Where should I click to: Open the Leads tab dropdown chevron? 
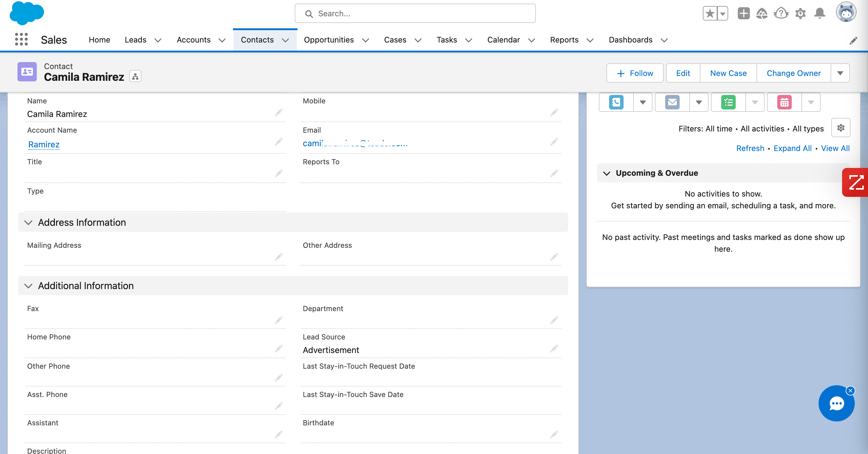[158, 40]
